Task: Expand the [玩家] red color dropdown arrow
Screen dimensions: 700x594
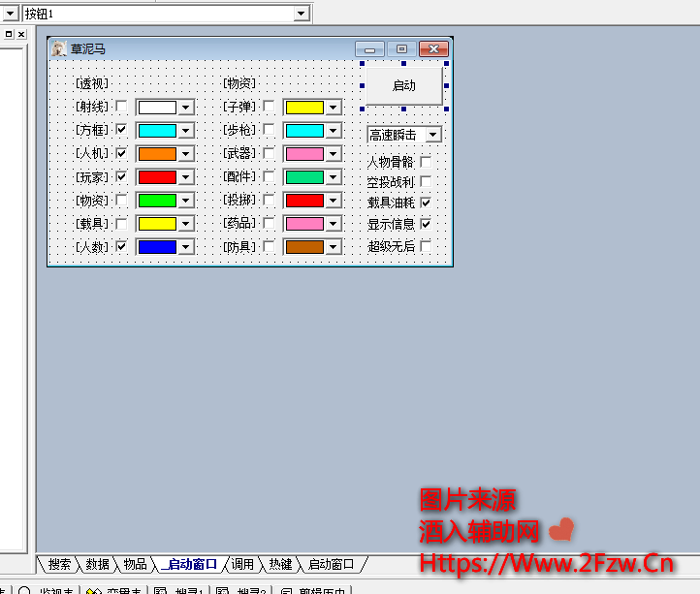Action: point(186,177)
